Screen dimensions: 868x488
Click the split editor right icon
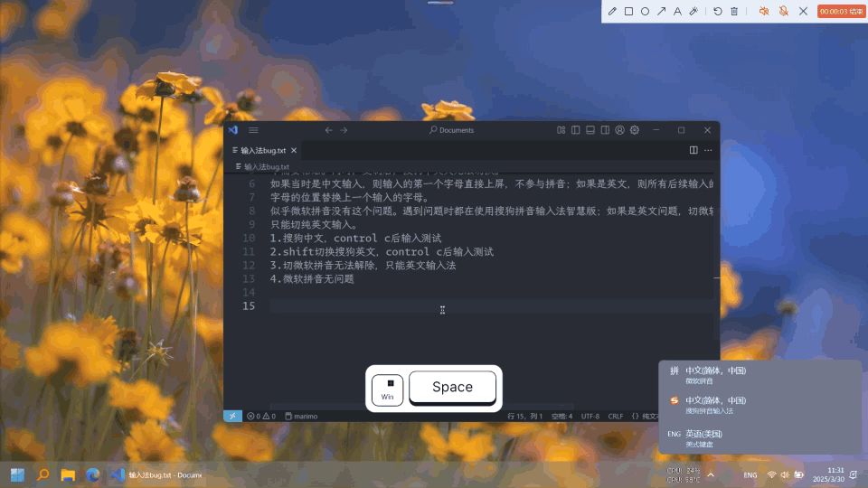click(x=693, y=150)
